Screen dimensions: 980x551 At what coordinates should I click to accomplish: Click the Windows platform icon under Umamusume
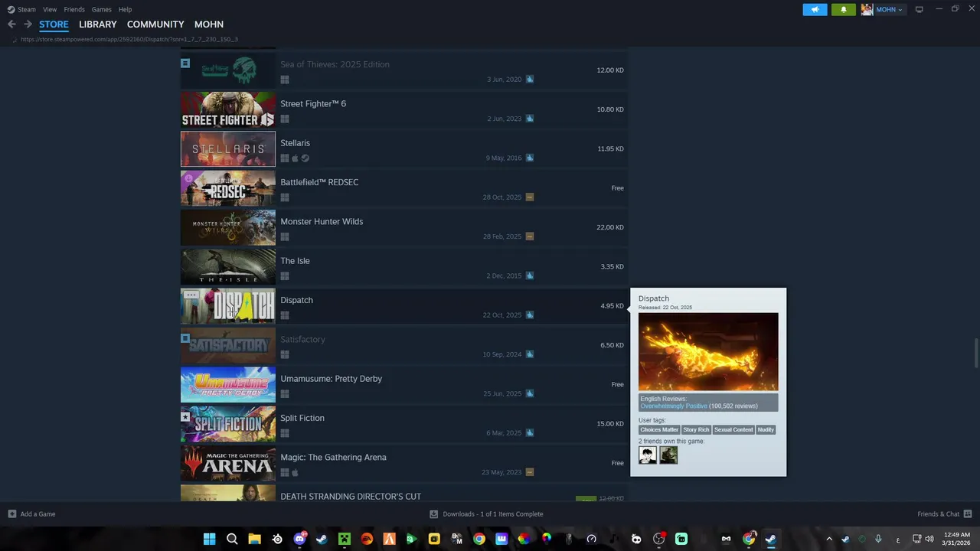tap(285, 394)
